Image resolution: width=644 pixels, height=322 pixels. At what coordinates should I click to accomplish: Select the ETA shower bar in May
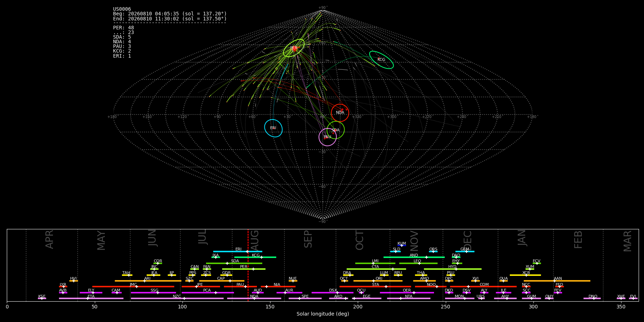tap(91, 298)
